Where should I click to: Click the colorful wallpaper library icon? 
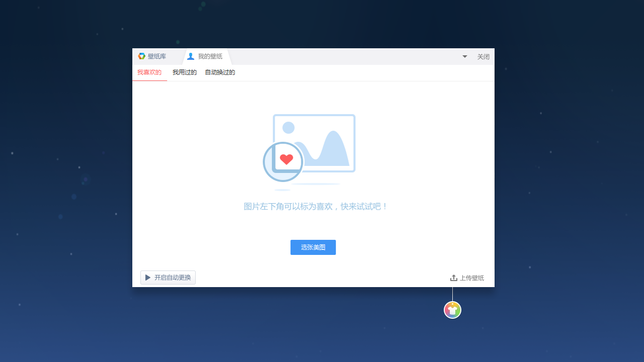point(142,56)
